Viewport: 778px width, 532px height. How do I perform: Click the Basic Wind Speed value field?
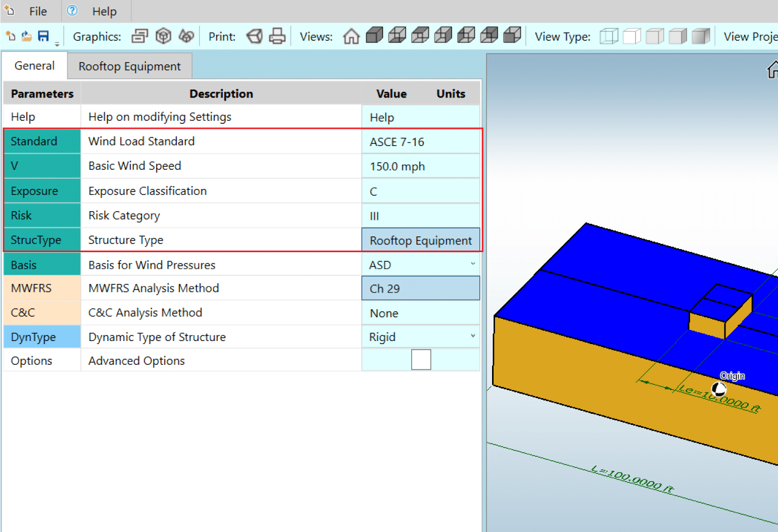click(x=420, y=167)
